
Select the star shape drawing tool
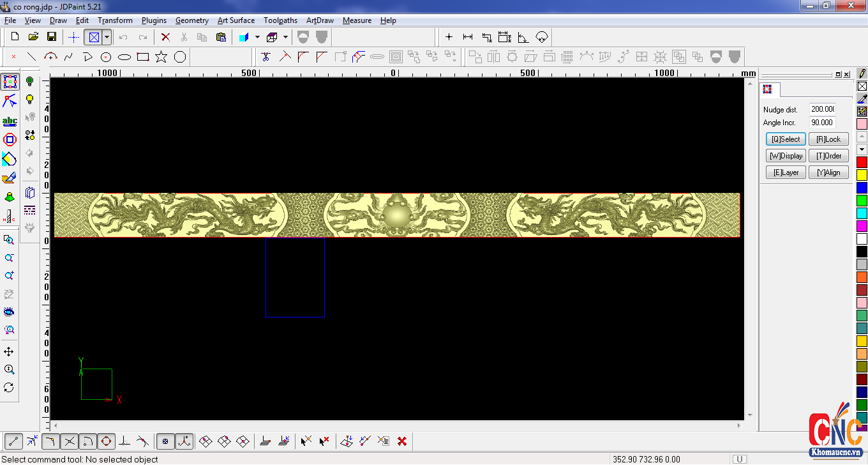161,57
